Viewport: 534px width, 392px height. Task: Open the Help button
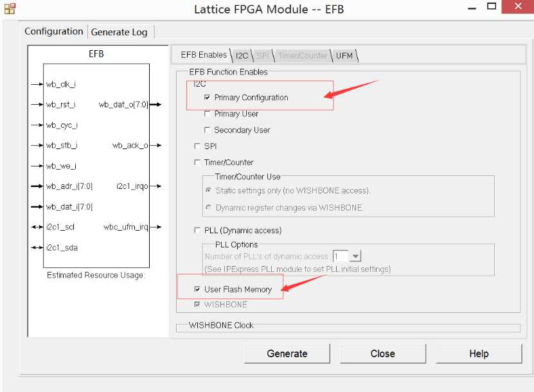point(479,353)
